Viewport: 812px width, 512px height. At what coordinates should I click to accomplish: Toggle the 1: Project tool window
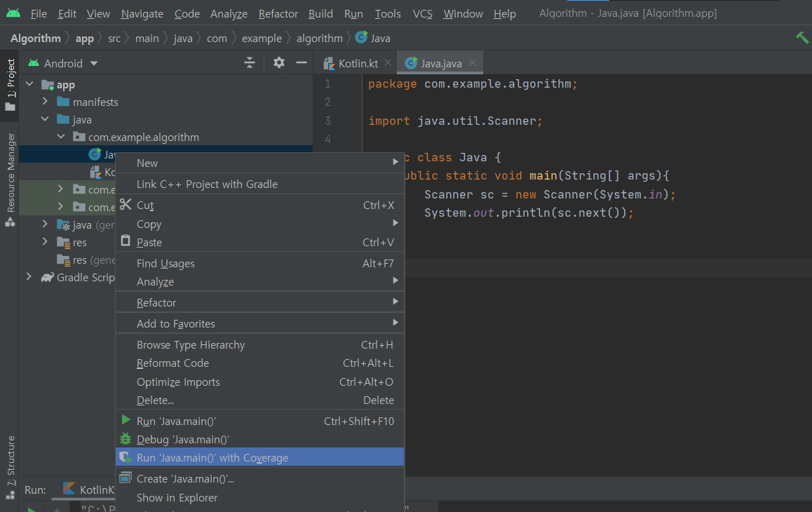[x=10, y=85]
